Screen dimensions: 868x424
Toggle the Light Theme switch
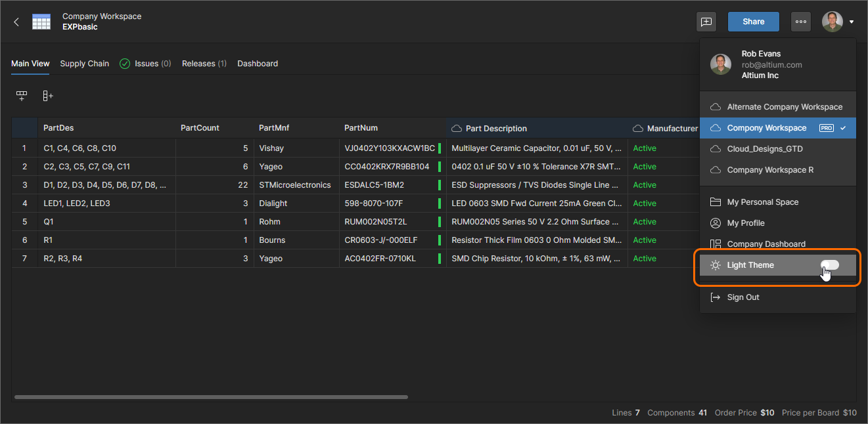pos(830,265)
